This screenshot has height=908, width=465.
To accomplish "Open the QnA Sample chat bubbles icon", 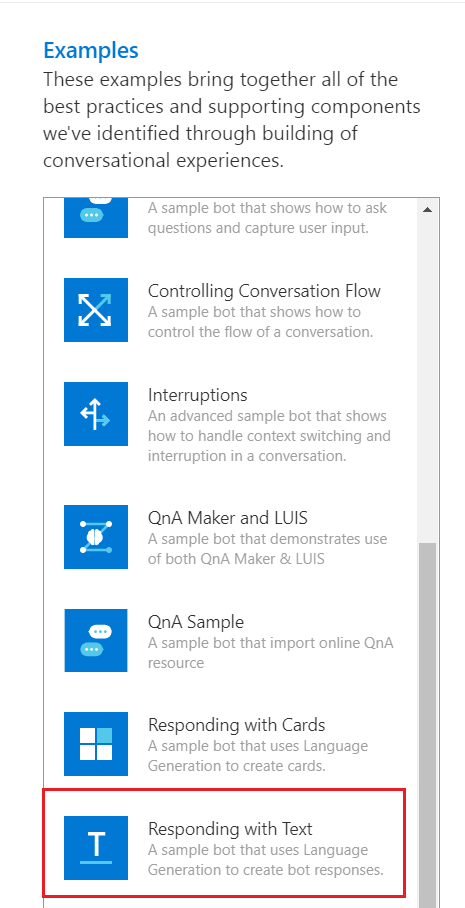I will [x=96, y=640].
